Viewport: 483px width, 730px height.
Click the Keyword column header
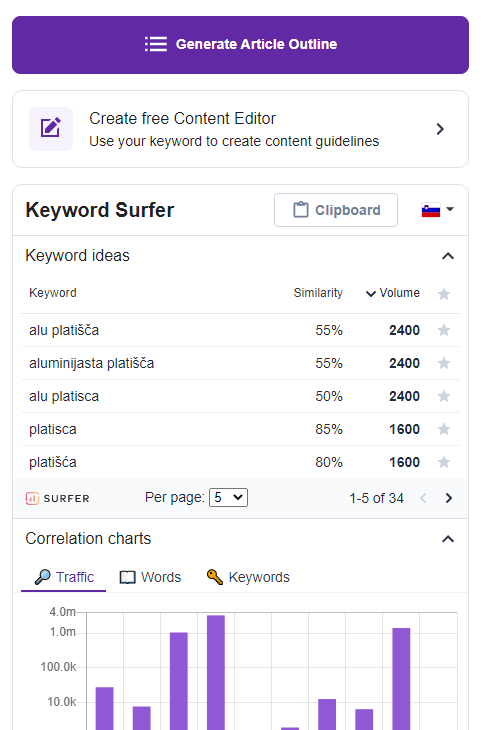pyautogui.click(x=53, y=293)
